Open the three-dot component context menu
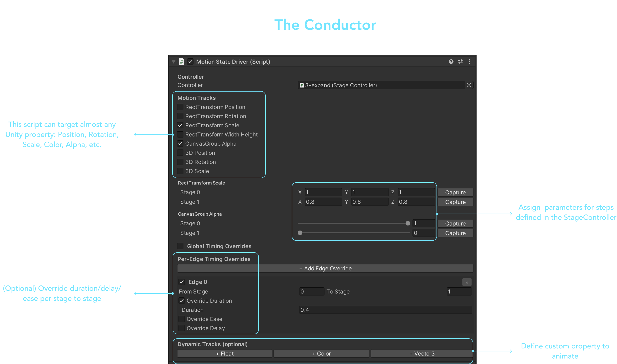The image size is (617, 364). click(469, 62)
